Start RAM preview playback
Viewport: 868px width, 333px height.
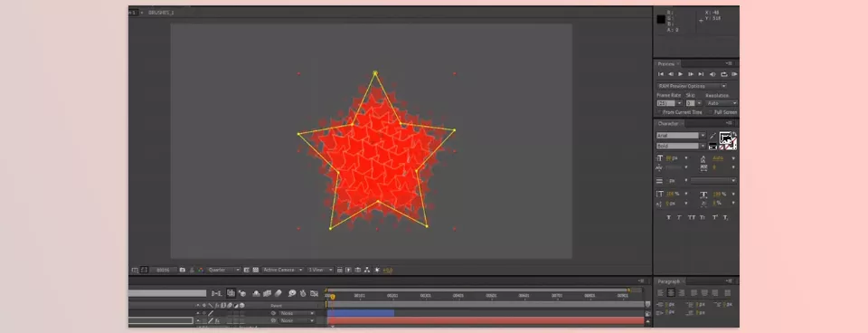(734, 74)
